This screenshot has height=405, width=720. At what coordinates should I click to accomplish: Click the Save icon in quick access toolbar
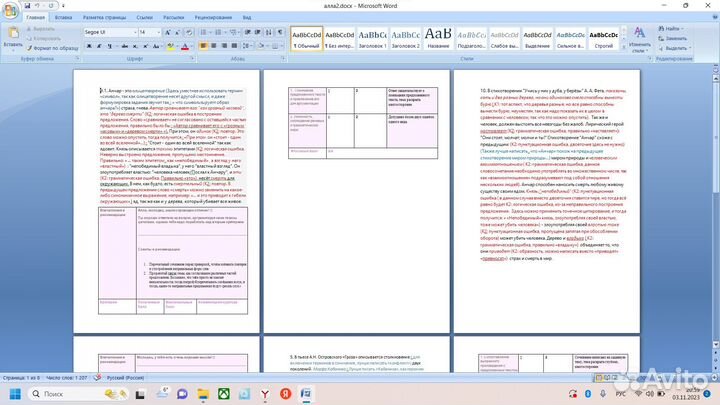pos(27,5)
